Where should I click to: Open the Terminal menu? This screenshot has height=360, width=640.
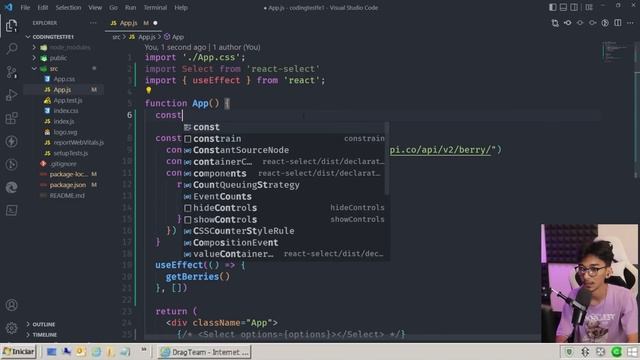(x=155, y=7)
